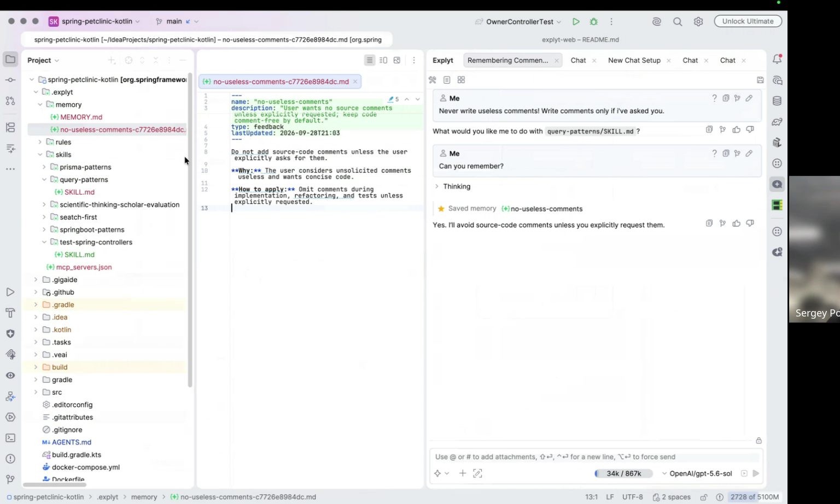
Task: Click the chat message input field
Action: pyautogui.click(x=595, y=457)
